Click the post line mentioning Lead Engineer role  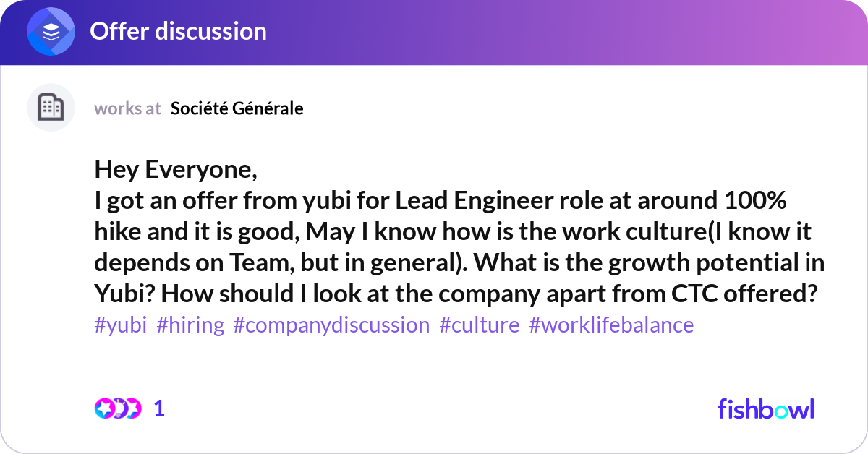pos(440,201)
